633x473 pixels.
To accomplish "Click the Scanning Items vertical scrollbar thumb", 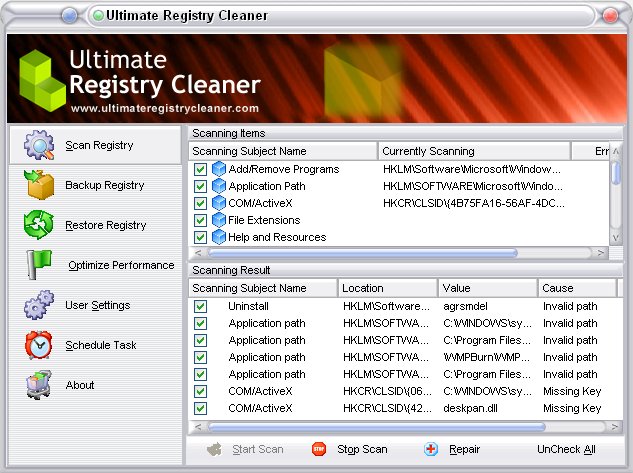I will (616, 173).
